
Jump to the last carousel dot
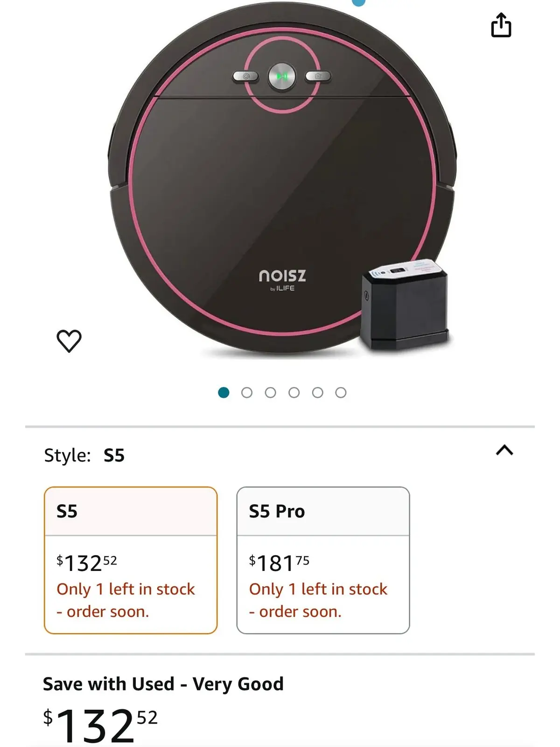click(x=341, y=392)
